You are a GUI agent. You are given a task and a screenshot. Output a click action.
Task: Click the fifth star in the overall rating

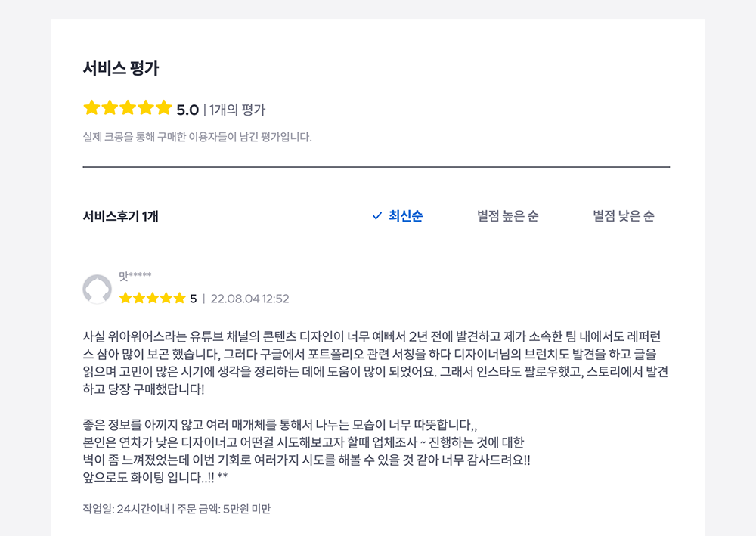tap(164, 108)
